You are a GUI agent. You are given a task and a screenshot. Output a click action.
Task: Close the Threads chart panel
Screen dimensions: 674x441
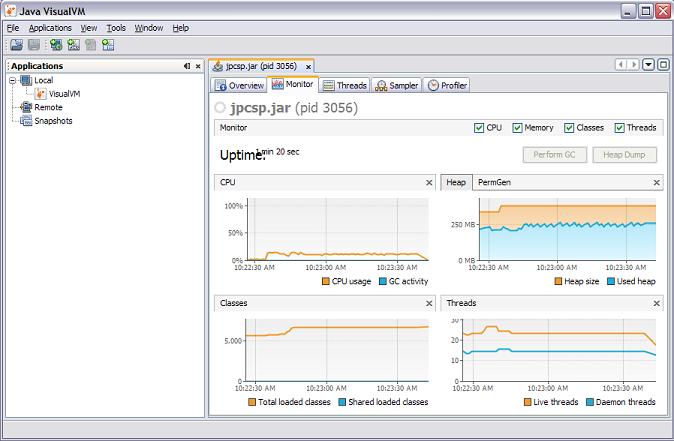coord(656,303)
